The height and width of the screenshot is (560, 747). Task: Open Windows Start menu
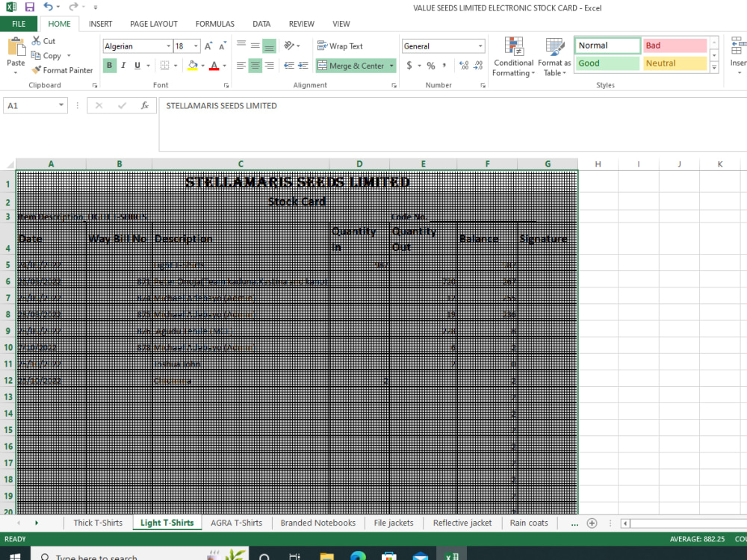pyautogui.click(x=15, y=556)
